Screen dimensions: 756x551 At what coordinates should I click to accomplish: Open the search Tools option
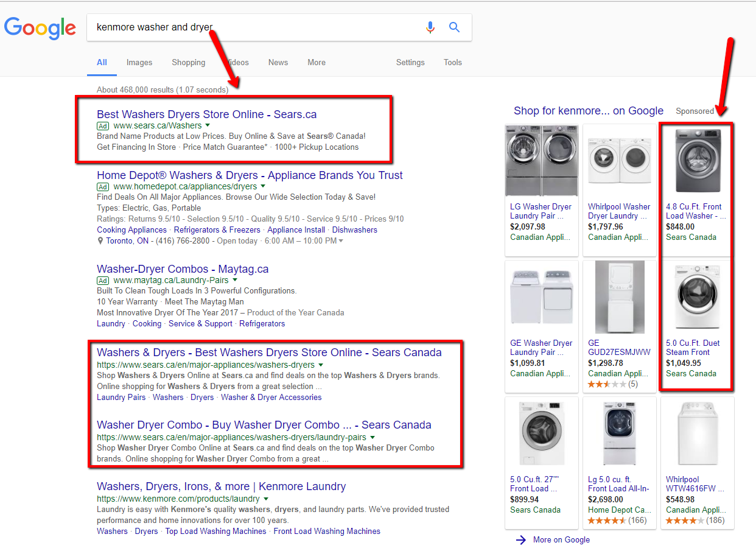click(x=453, y=63)
